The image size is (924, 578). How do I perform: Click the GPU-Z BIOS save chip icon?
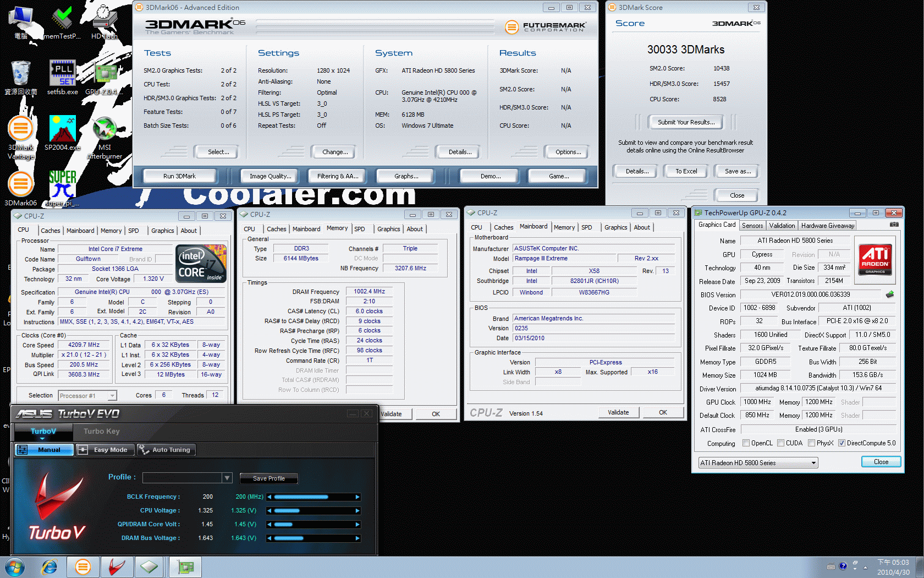890,295
